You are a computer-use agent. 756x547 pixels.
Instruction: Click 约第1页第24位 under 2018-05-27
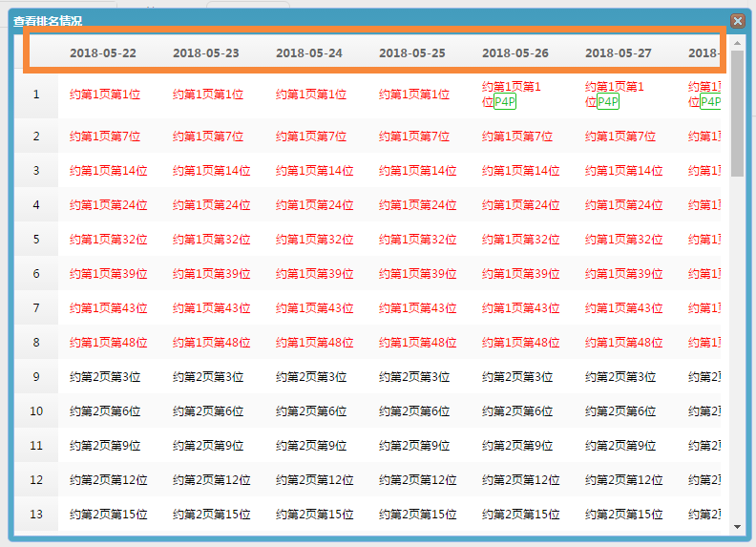624,205
